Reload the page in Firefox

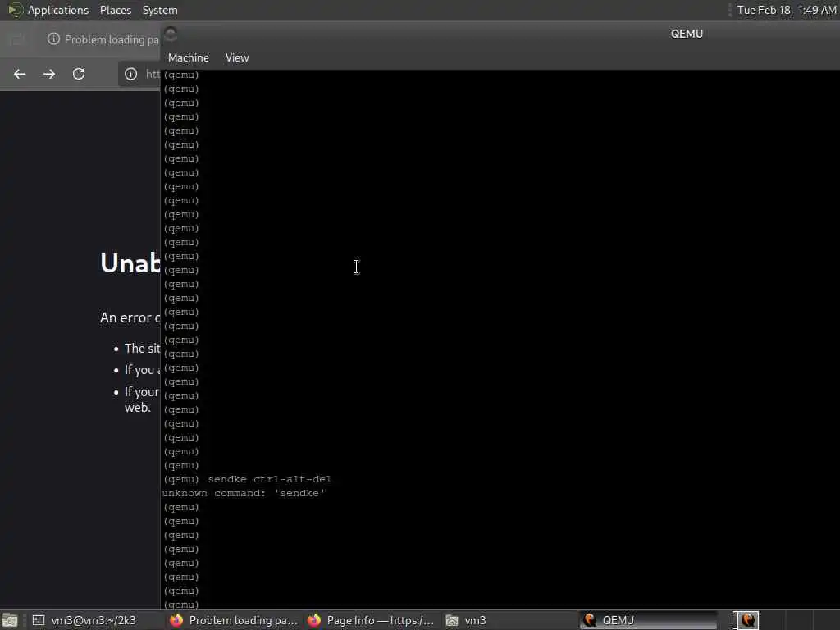[79, 74]
